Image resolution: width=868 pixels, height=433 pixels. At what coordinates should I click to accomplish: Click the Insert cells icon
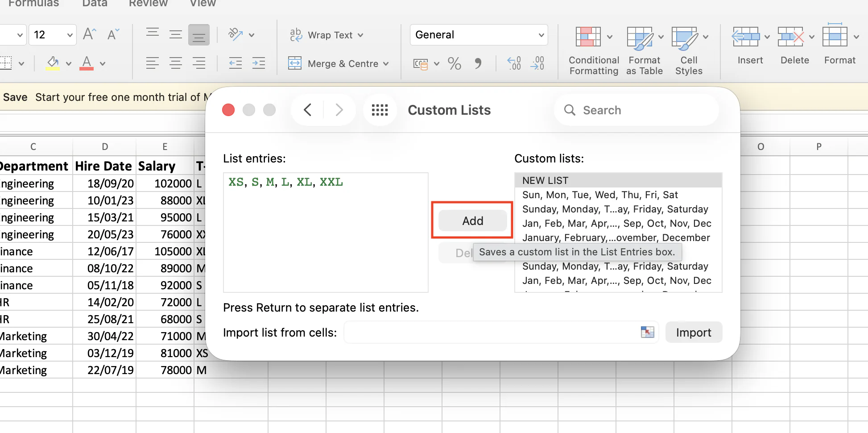[746, 37]
